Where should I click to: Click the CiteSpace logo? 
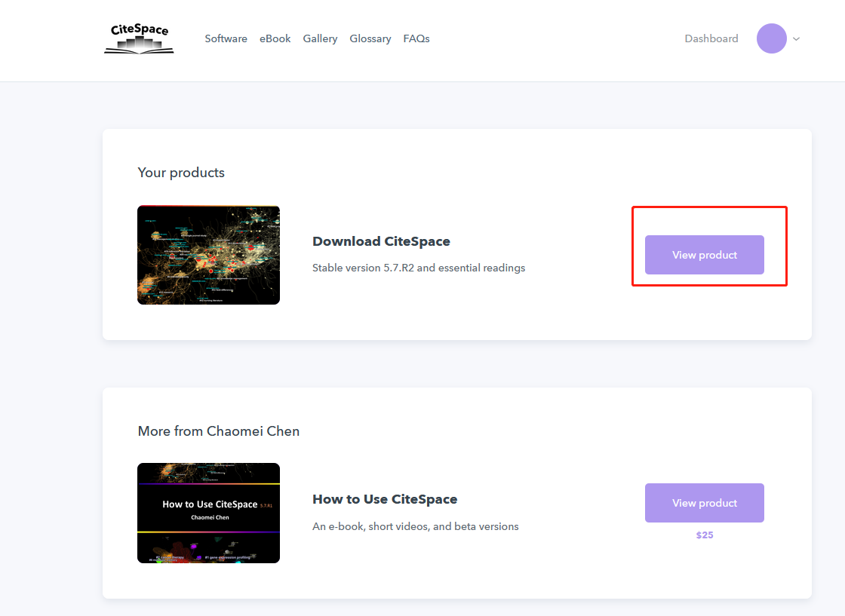point(138,38)
